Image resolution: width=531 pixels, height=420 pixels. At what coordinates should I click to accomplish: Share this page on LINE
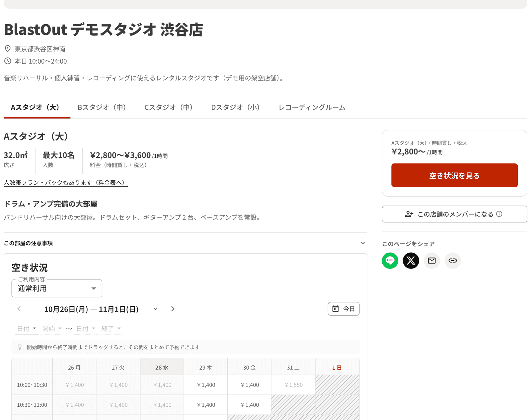pos(390,261)
